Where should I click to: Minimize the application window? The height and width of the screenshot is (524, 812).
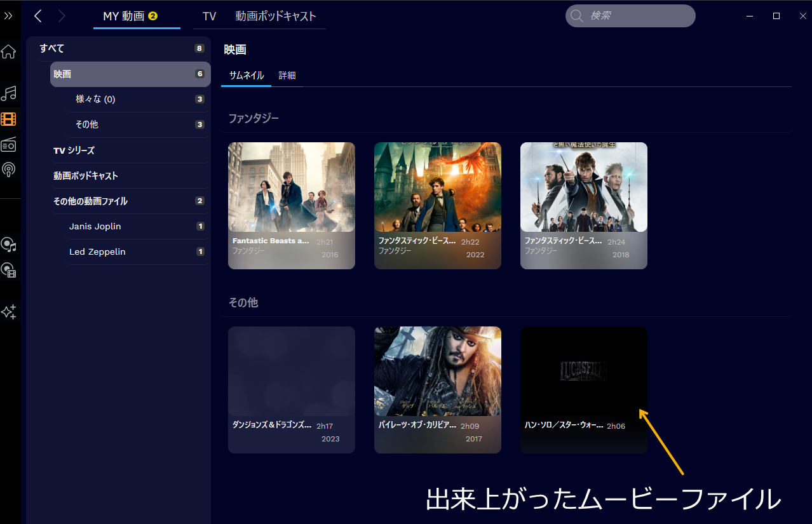751,16
